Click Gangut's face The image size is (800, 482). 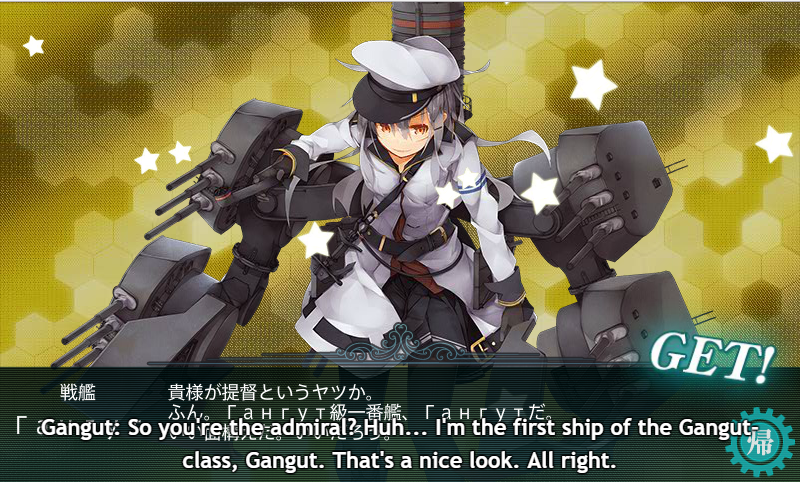tap(402, 136)
